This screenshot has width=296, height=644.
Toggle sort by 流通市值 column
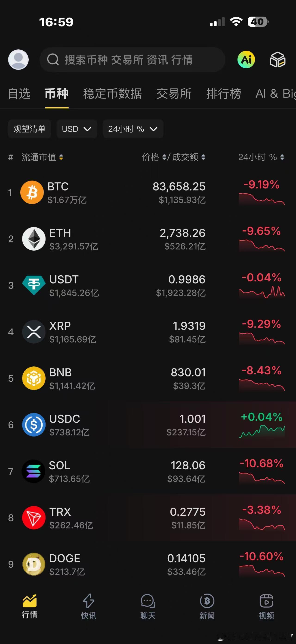click(x=42, y=157)
